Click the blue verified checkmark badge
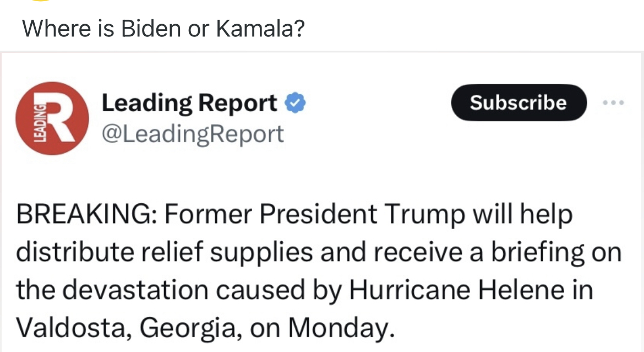The image size is (644, 352). [x=296, y=103]
